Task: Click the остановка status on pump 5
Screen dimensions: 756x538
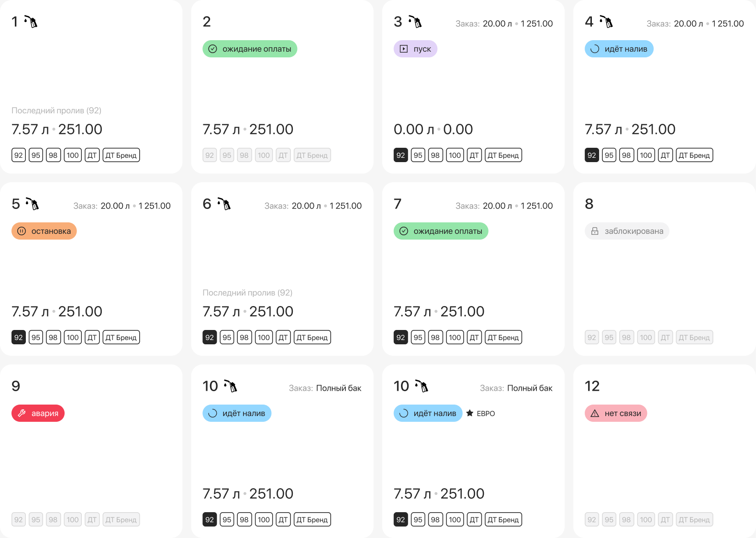Action: pos(44,231)
